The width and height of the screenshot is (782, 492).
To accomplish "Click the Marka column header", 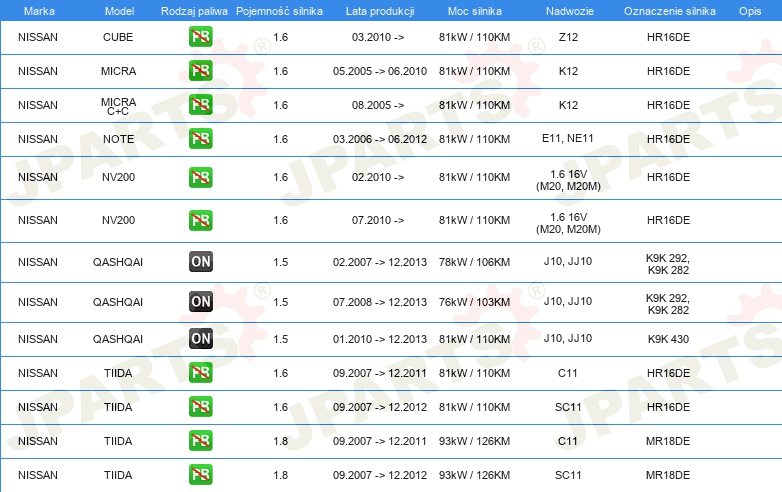I will coord(39,11).
